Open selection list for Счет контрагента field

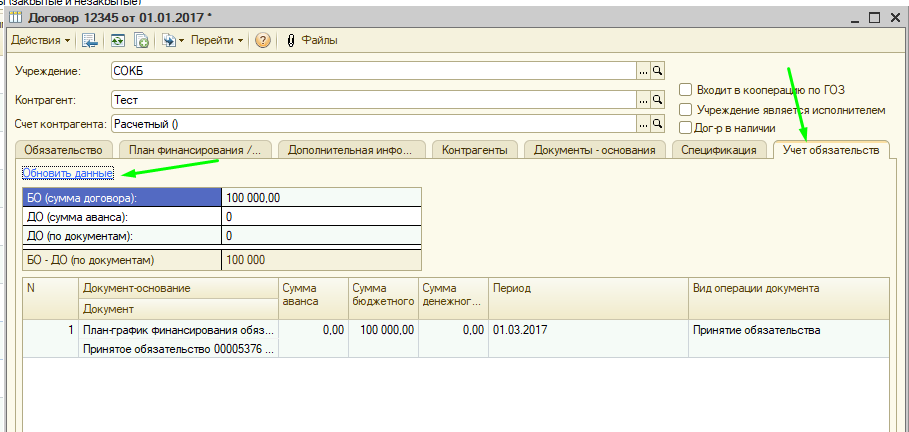(x=643, y=124)
